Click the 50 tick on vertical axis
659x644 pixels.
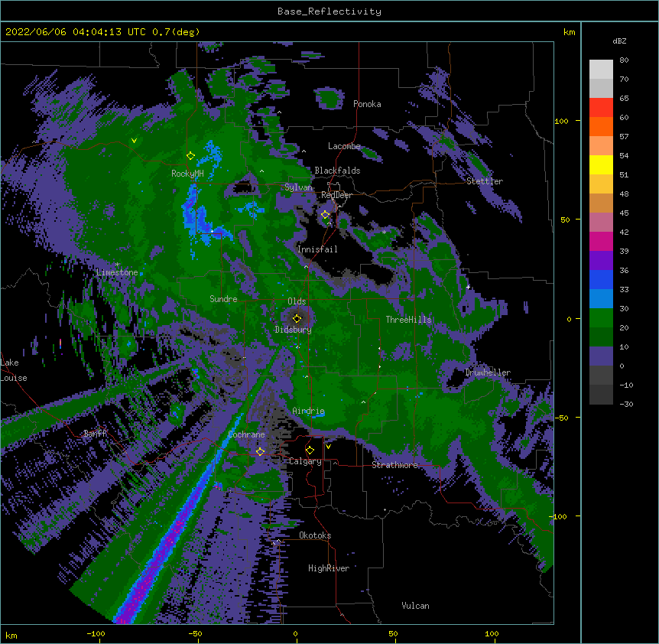[565, 220]
